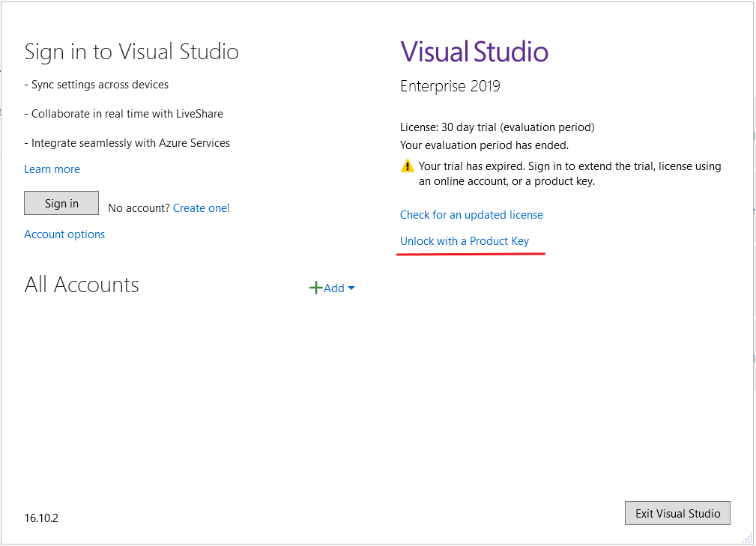Click 'Sync settings across devices' line
The width and height of the screenshot is (756, 546).
tap(97, 85)
